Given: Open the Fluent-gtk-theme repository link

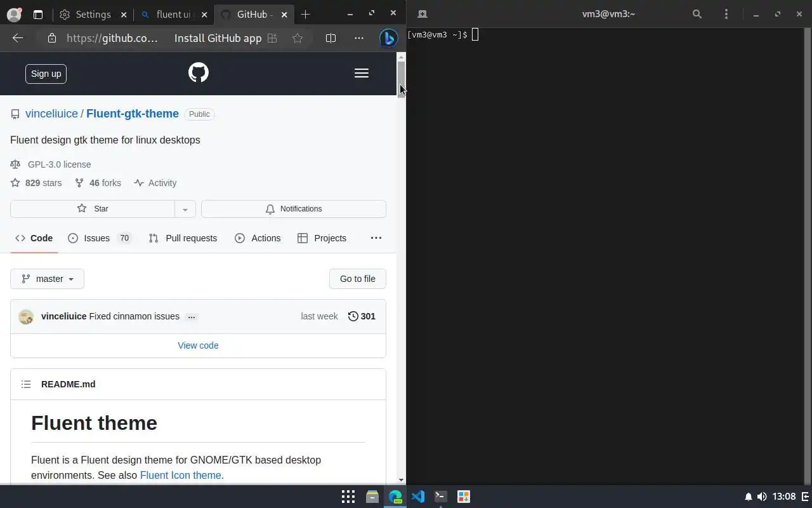Looking at the screenshot, I should [133, 114].
